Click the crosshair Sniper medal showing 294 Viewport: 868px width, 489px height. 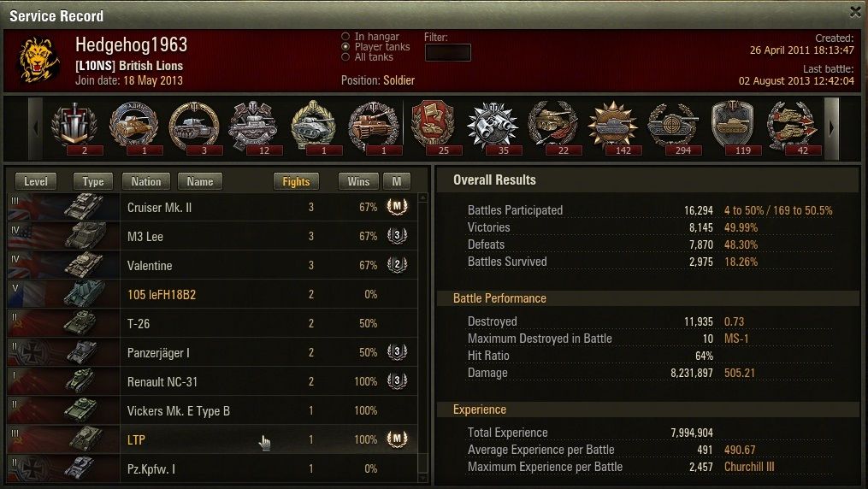click(672, 127)
